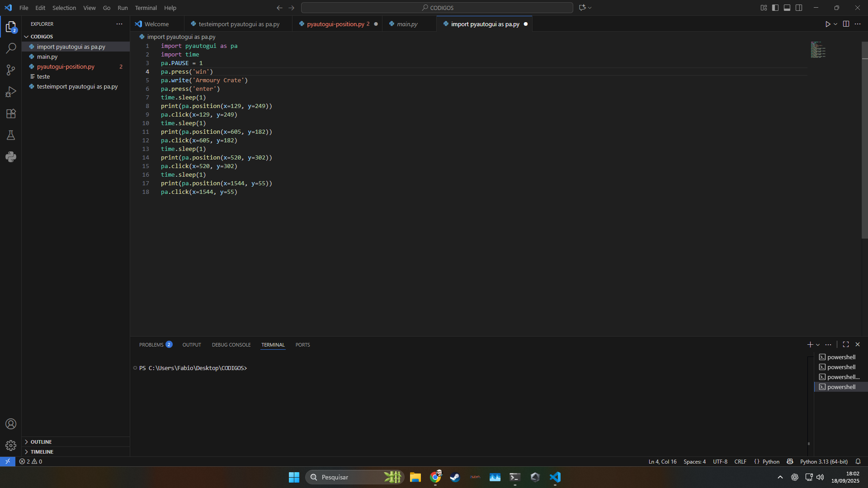Image resolution: width=868 pixels, height=488 pixels.
Task: Run the Python file with play button
Action: (827, 24)
